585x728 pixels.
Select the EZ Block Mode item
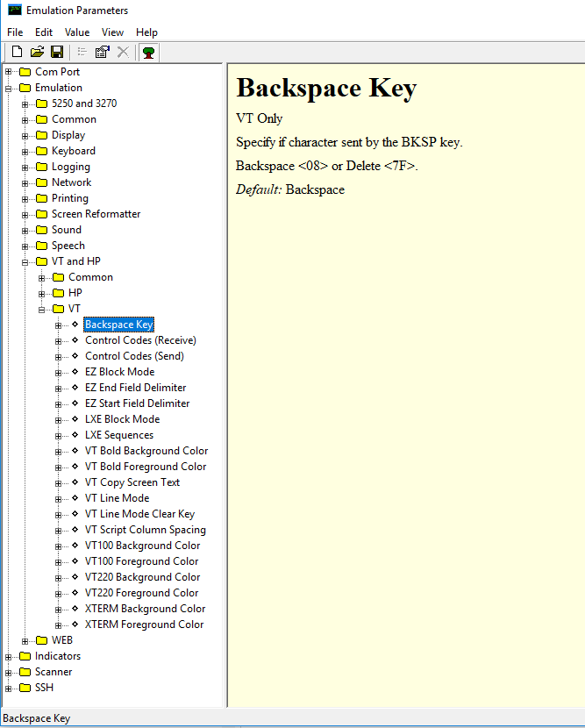[x=119, y=372]
